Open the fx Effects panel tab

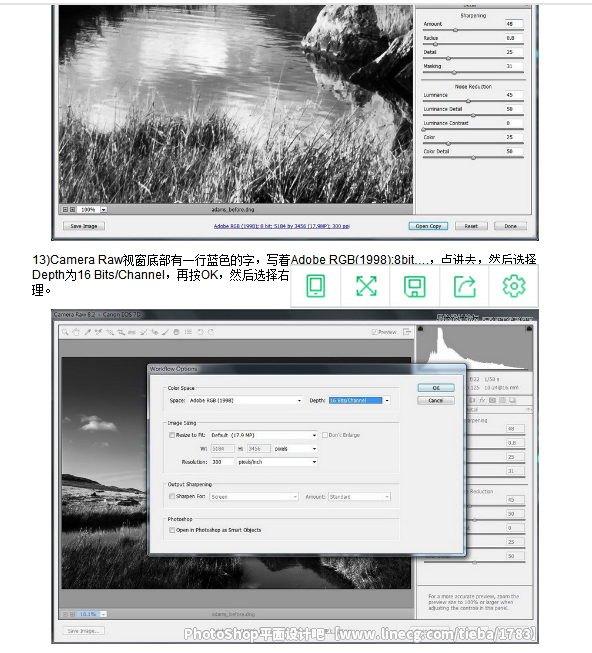[x=482, y=400]
